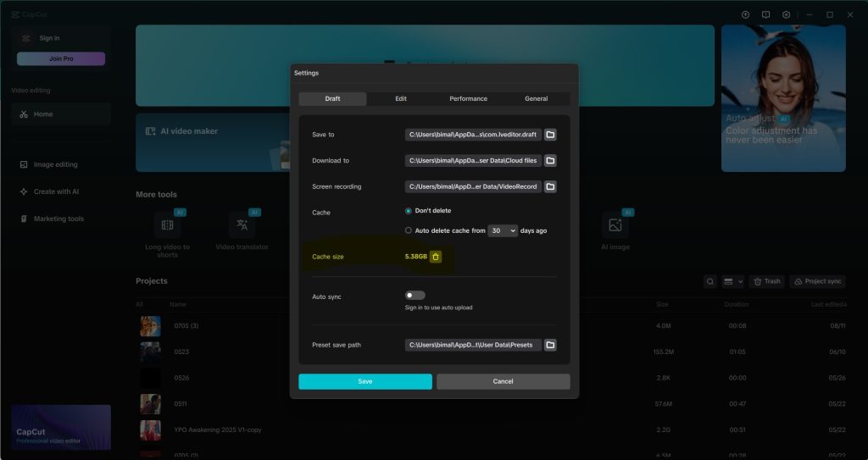Toggle the Auto sync switch
This screenshot has width=868, height=460.
[415, 296]
